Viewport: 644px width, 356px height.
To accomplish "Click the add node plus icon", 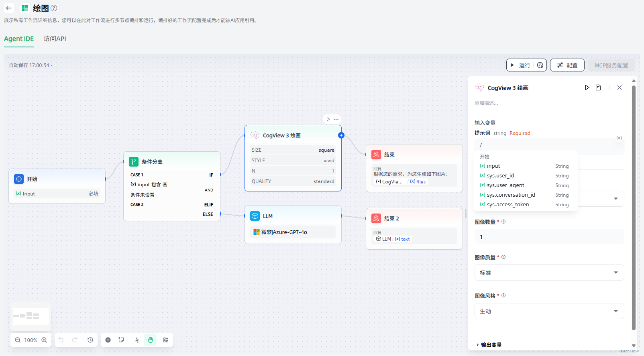I will (108, 340).
